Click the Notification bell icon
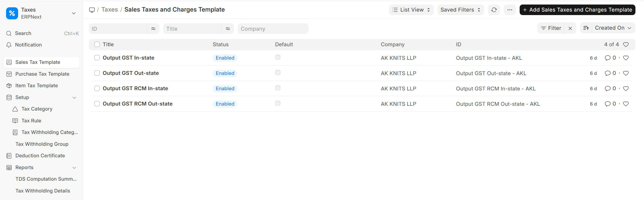 (x=9, y=45)
